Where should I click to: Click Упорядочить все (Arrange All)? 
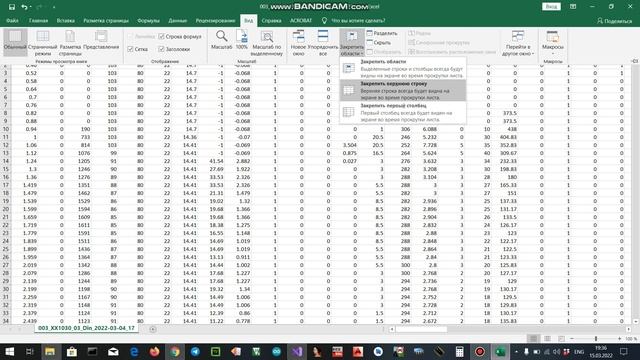click(323, 42)
